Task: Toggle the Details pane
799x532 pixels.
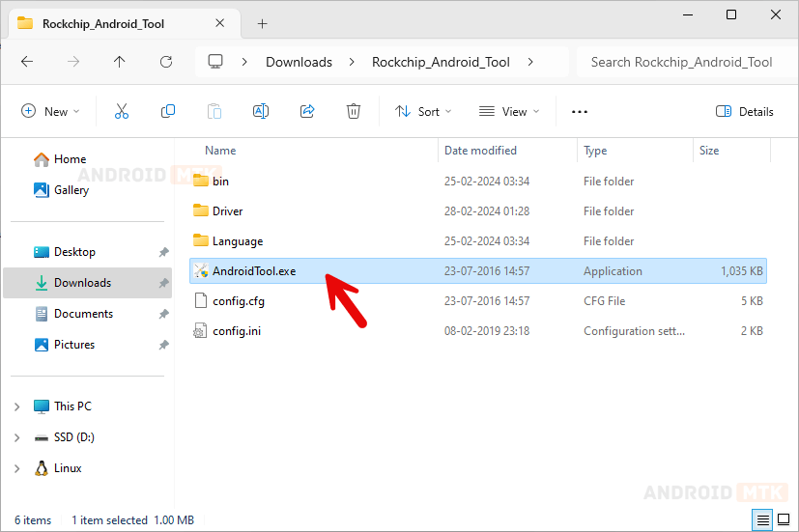Action: pos(744,111)
